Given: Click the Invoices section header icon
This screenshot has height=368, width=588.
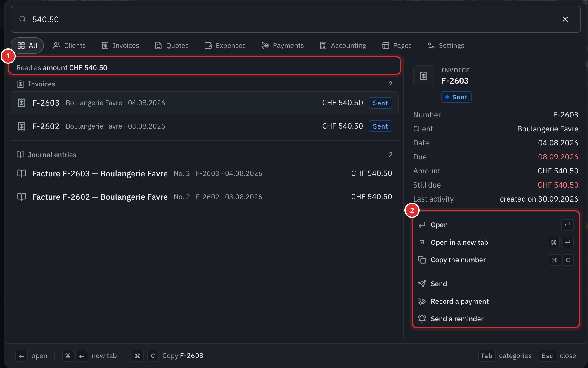Looking at the screenshot, I should (20, 84).
